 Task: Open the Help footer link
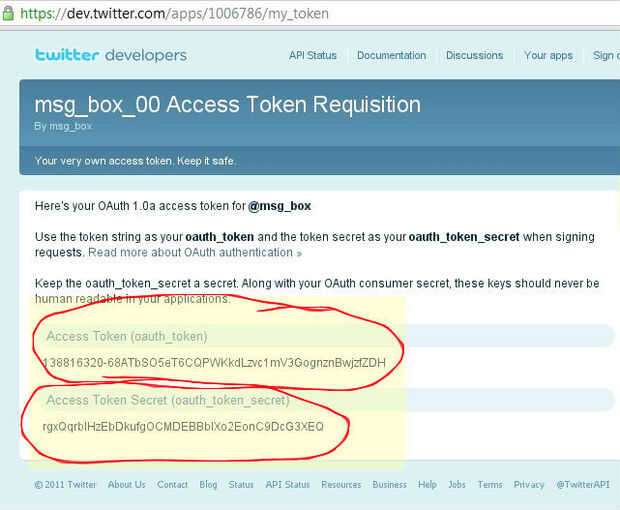click(427, 485)
